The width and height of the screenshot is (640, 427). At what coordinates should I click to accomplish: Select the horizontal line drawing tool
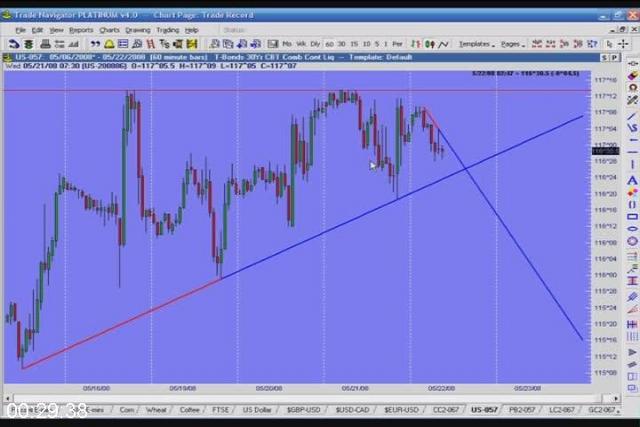632,152
